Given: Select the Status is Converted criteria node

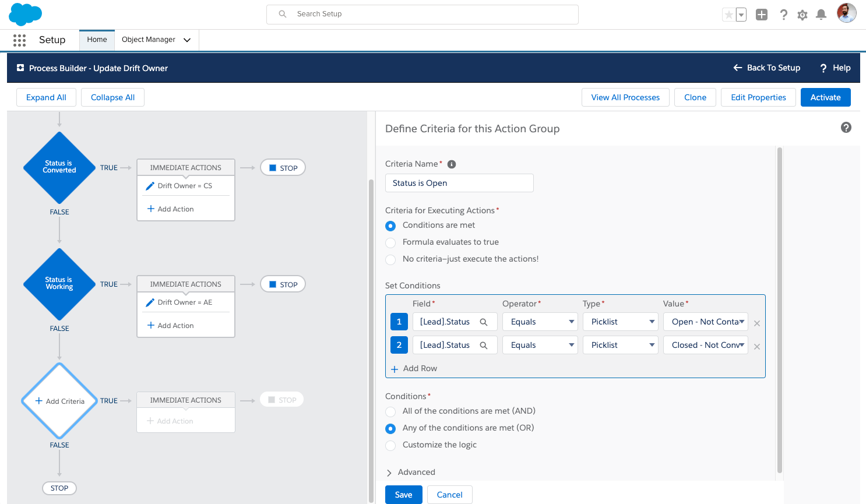Looking at the screenshot, I should coord(59,167).
